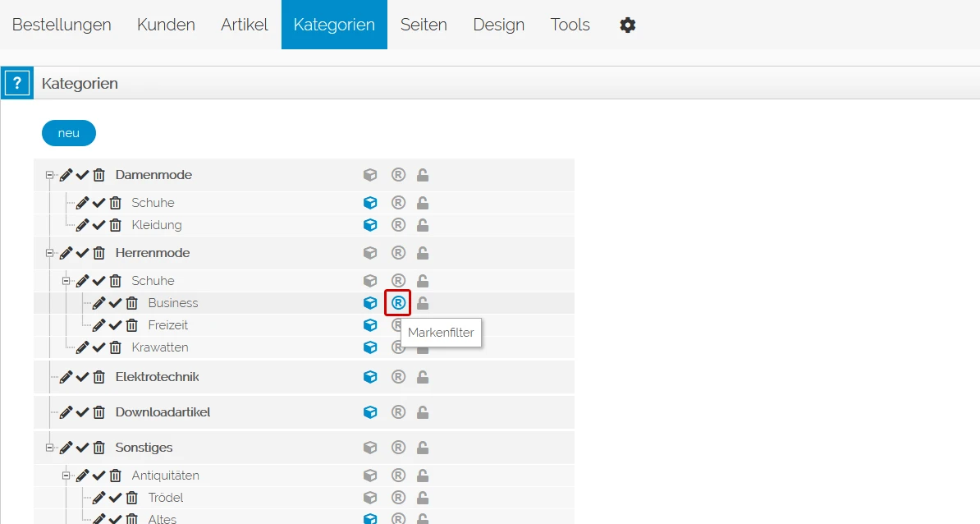Switch to the Artikel tab
Viewport: 980px width, 524px height.
tap(245, 25)
